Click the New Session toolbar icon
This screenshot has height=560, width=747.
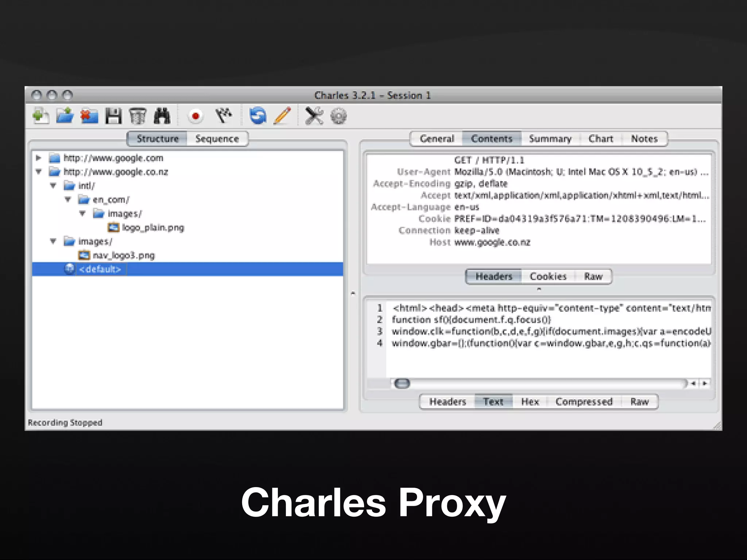[40, 116]
